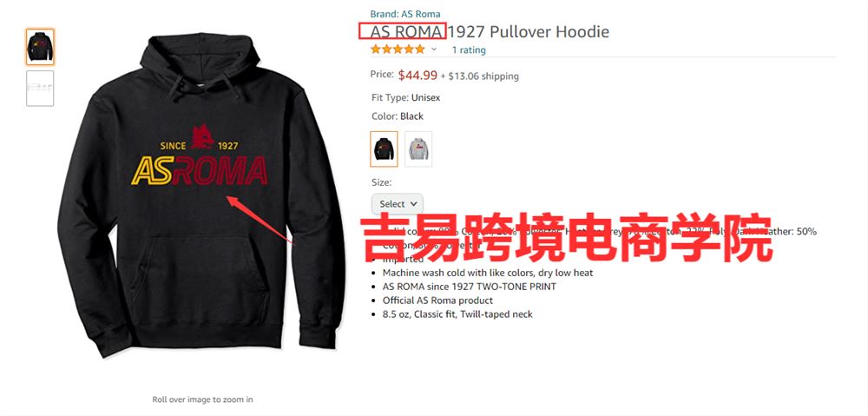Viewport: 868px width, 416px height.
Task: Click the five-star rating icons
Action: [398, 50]
